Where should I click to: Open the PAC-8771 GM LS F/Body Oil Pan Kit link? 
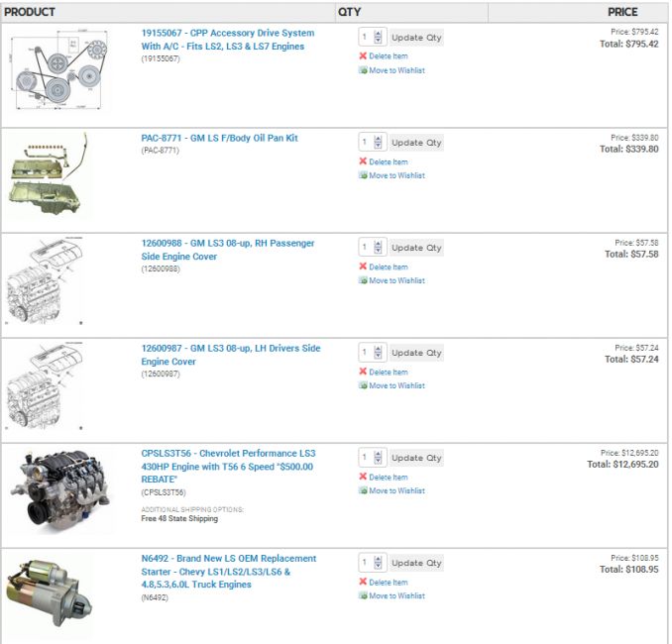tap(219, 138)
